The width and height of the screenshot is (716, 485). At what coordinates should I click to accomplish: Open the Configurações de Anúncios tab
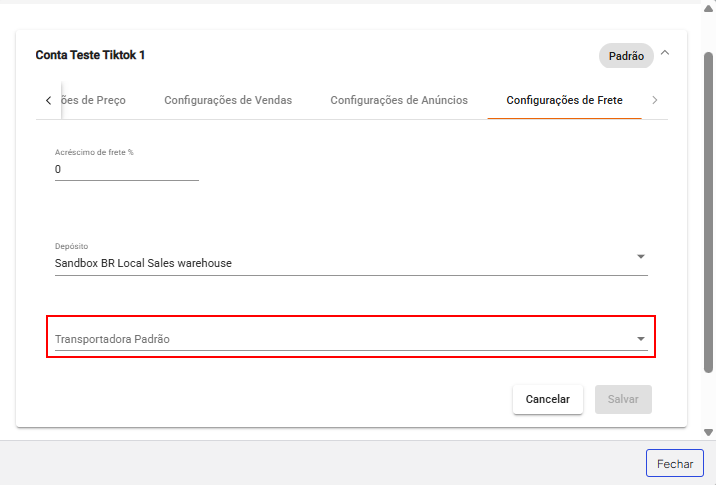[399, 100]
